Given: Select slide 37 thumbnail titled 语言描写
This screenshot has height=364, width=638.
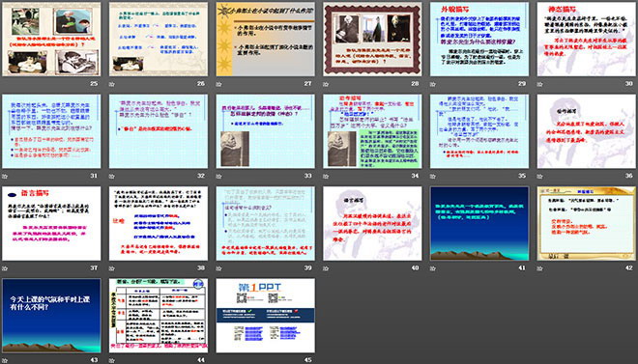Looking at the screenshot, I should point(51,223).
